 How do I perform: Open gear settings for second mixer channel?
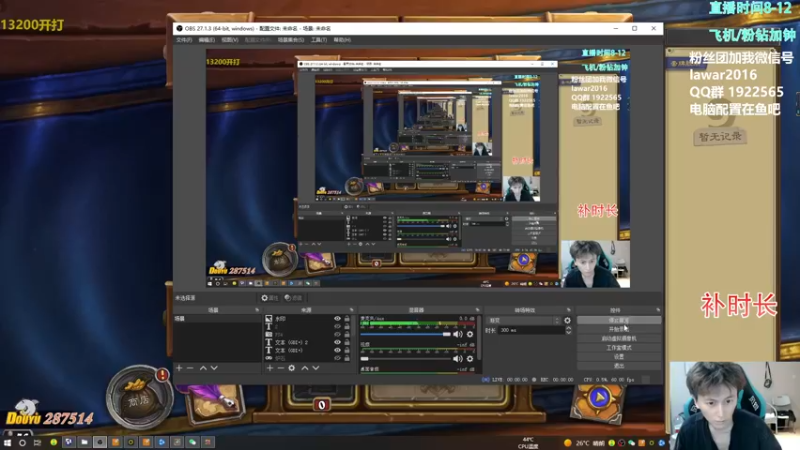470,359
